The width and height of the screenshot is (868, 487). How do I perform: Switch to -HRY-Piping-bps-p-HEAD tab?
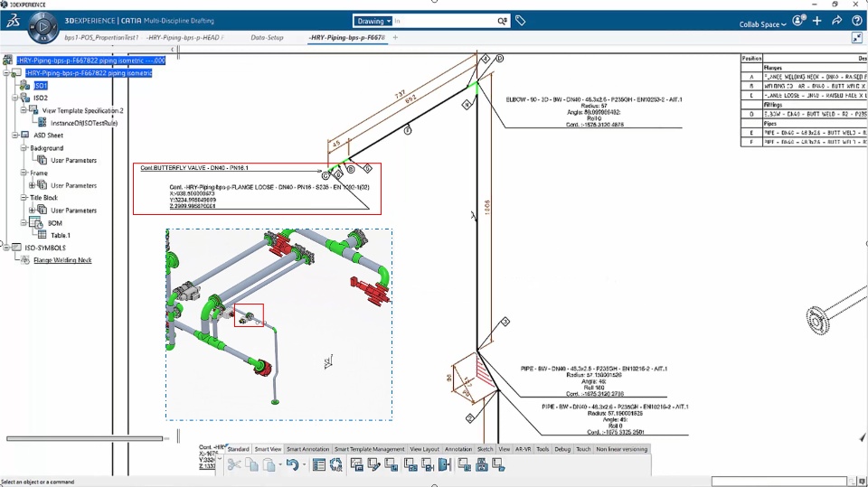click(x=184, y=38)
